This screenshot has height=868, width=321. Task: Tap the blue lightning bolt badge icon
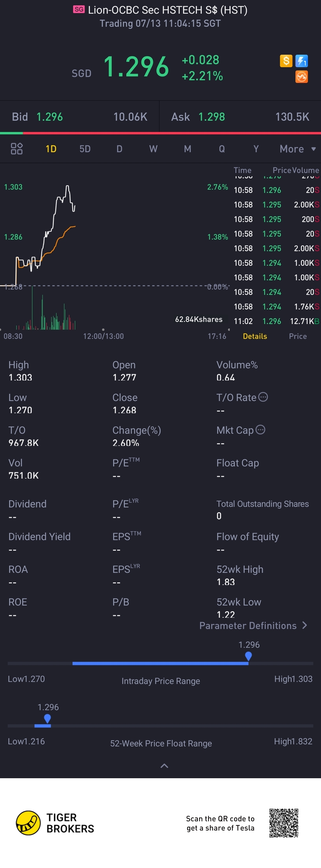301,61
